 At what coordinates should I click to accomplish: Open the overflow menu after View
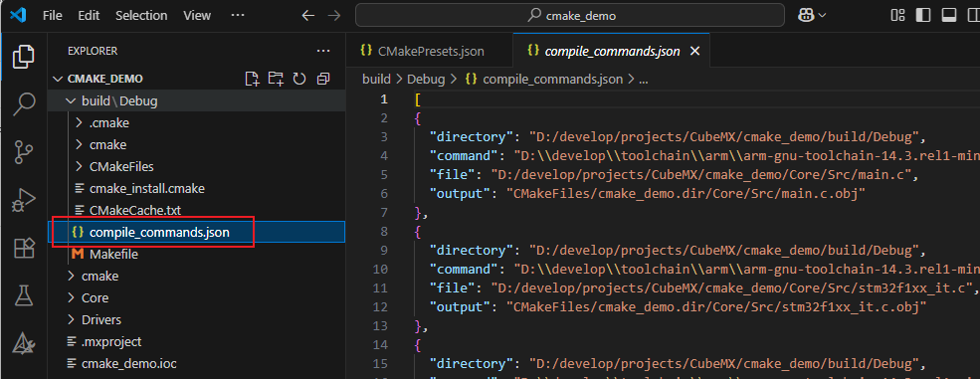click(x=238, y=16)
